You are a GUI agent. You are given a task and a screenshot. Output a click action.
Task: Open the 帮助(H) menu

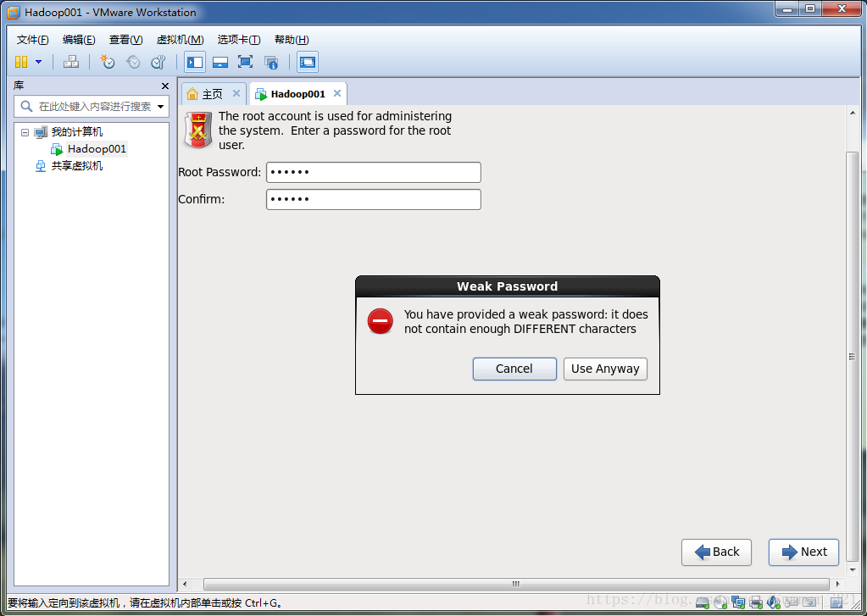[292, 40]
